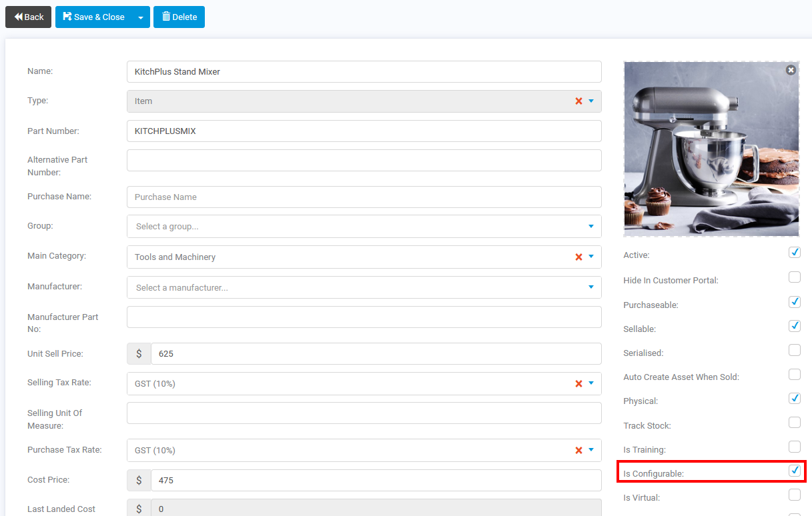This screenshot has width=812, height=516.
Task: Click the Selling Unit Of Measure field
Action: [364, 413]
